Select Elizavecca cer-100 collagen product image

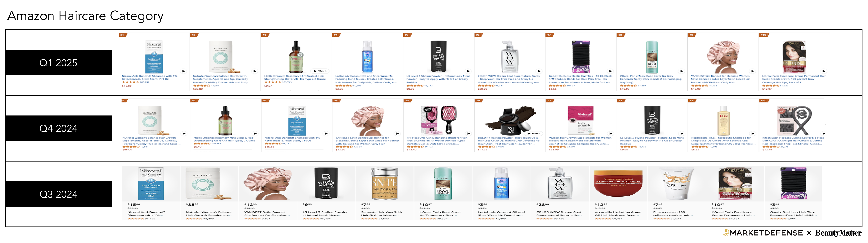click(x=676, y=184)
